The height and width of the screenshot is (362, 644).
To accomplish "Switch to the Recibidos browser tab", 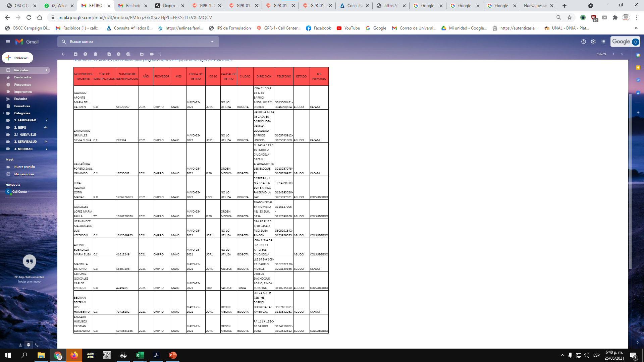I will (x=132, y=6).
